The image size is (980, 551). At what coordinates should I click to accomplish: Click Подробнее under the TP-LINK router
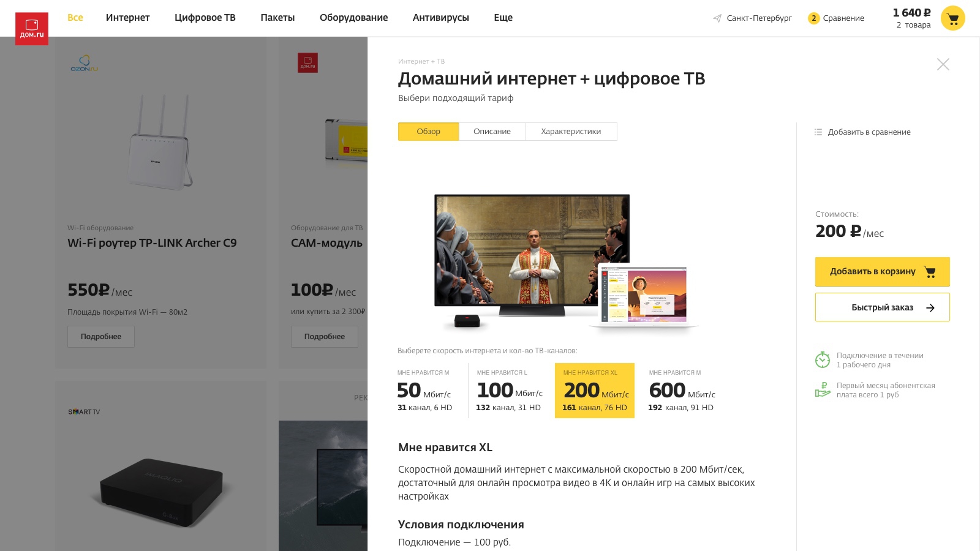101,337
